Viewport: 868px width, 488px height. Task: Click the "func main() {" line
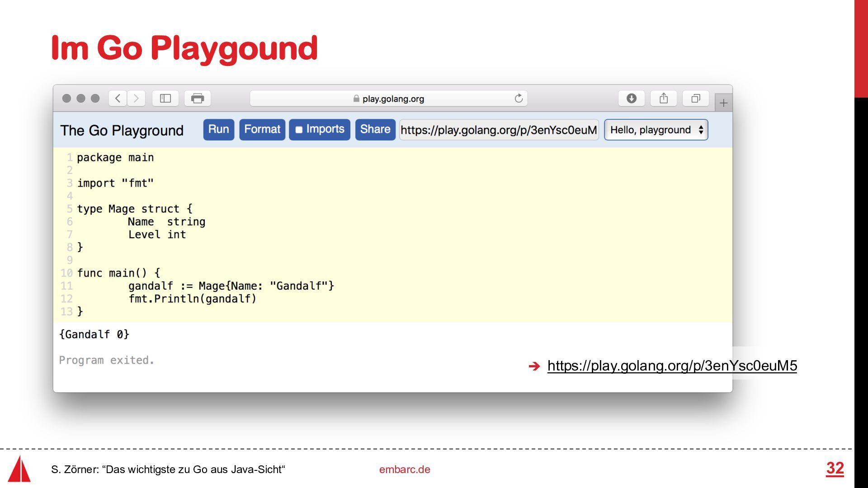point(118,273)
